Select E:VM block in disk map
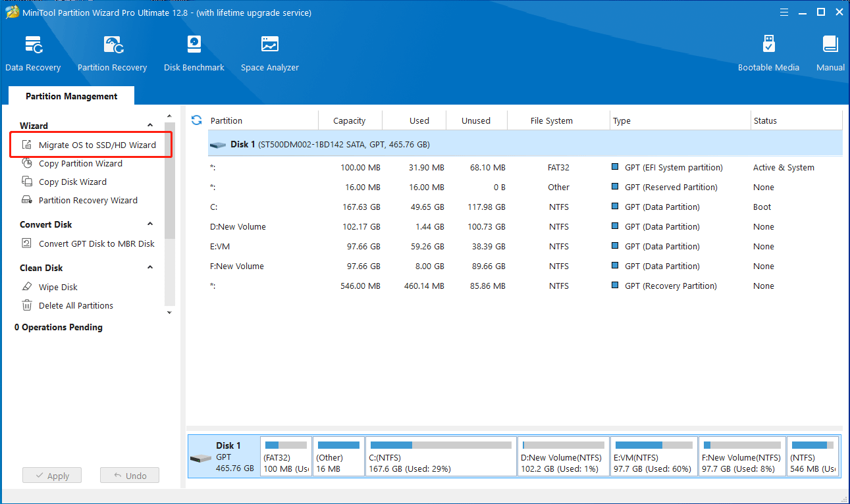850x504 pixels. [654, 456]
